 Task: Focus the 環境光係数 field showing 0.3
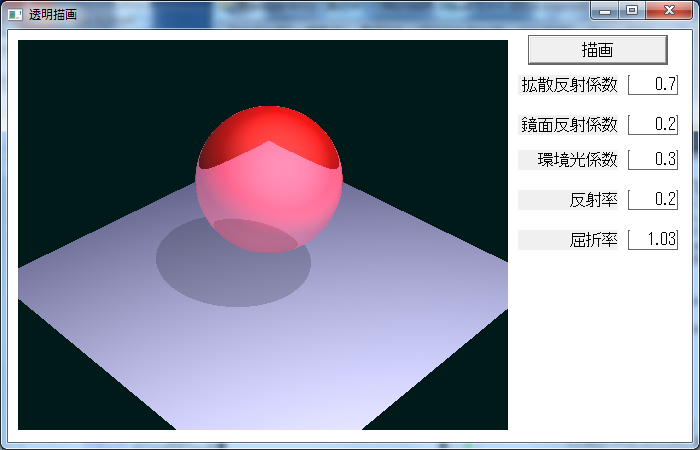click(x=653, y=160)
